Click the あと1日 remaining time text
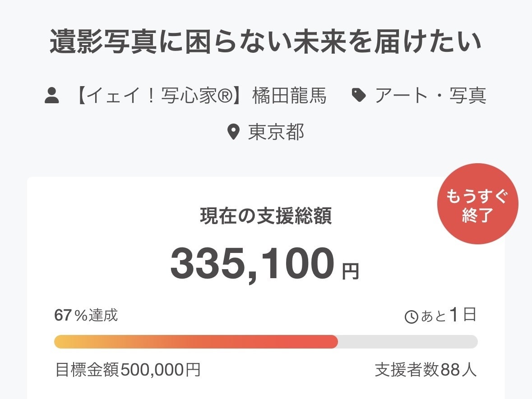This screenshot has height=399, width=532. click(x=449, y=316)
